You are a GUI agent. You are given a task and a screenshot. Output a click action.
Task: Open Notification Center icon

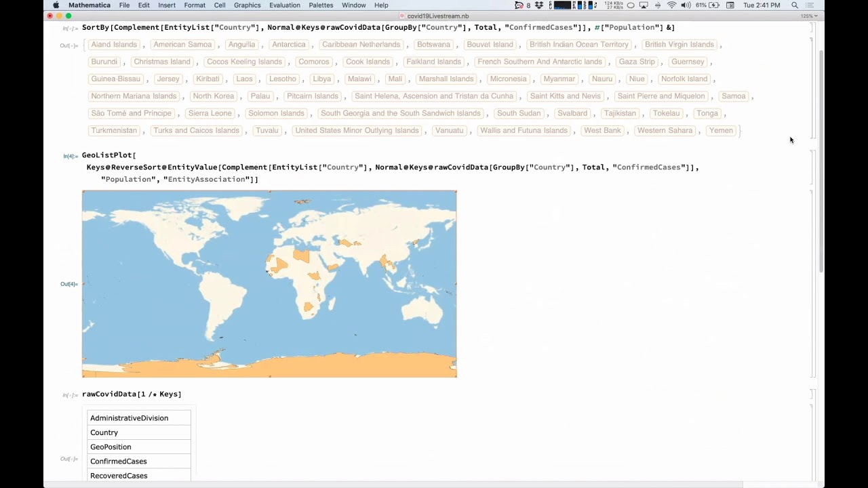point(810,5)
